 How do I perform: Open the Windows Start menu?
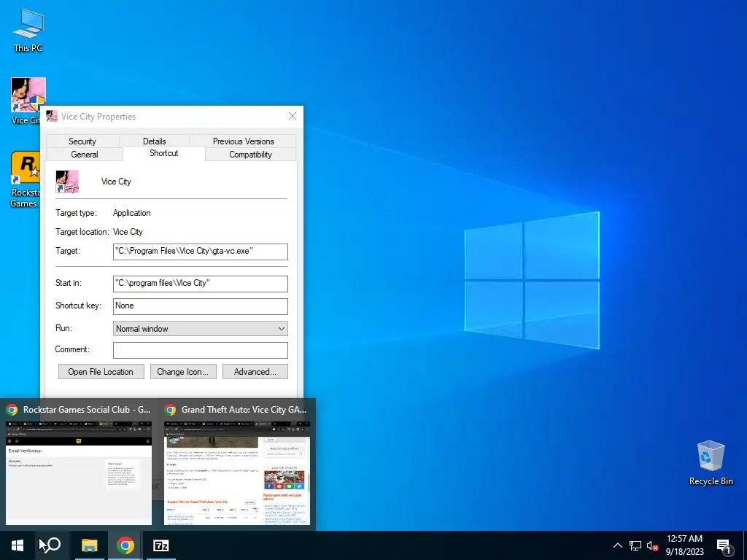(18, 545)
